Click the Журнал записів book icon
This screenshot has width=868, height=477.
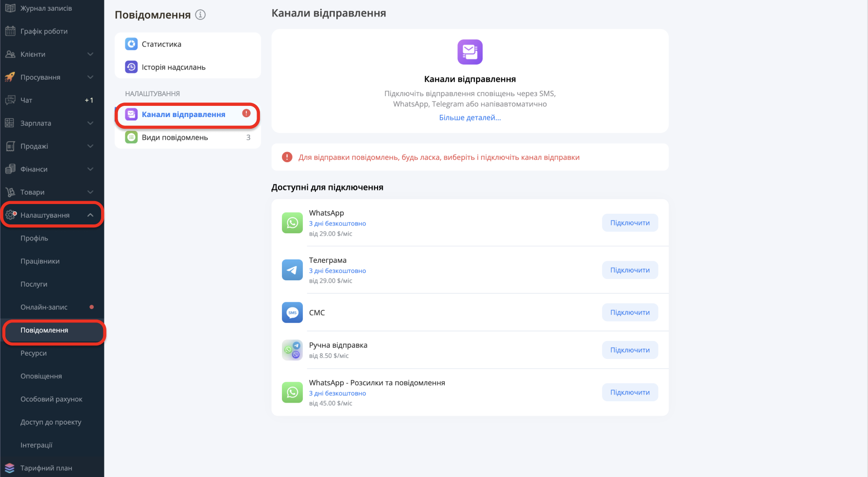click(10, 8)
